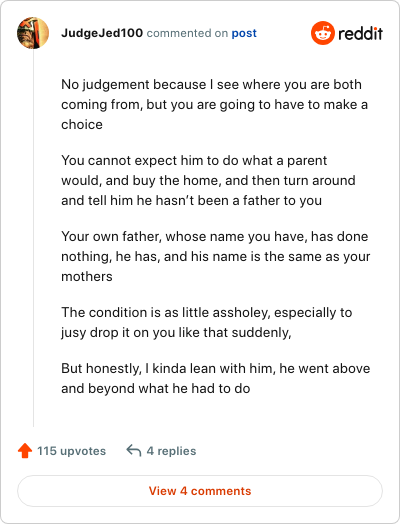
Task: Click paragraph starting "You cannot expect him"
Action: [x=208, y=180]
